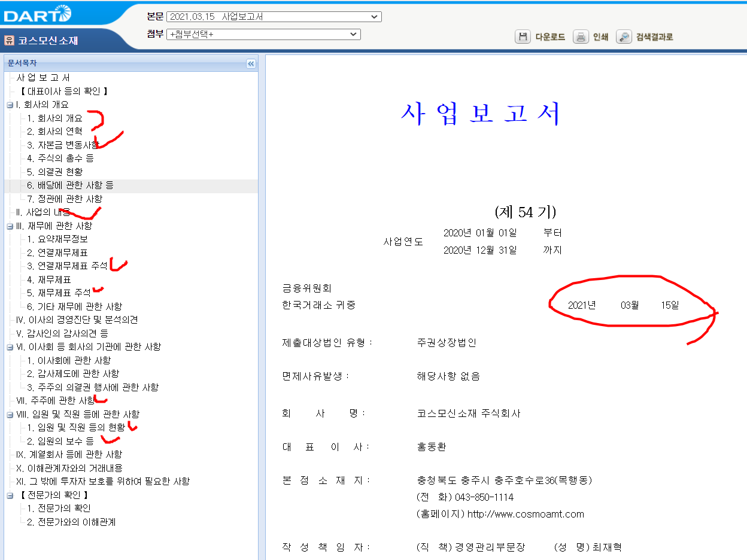Click the 주권상장법인 corporation type value

point(447,343)
